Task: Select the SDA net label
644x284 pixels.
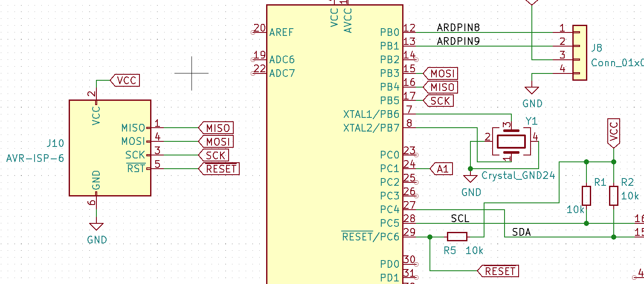Action: pyautogui.click(x=522, y=232)
